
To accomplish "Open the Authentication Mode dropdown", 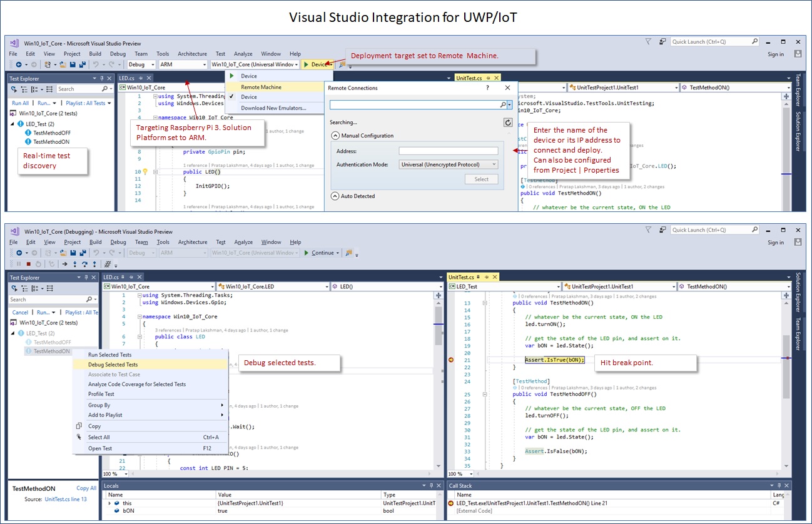I will 447,164.
